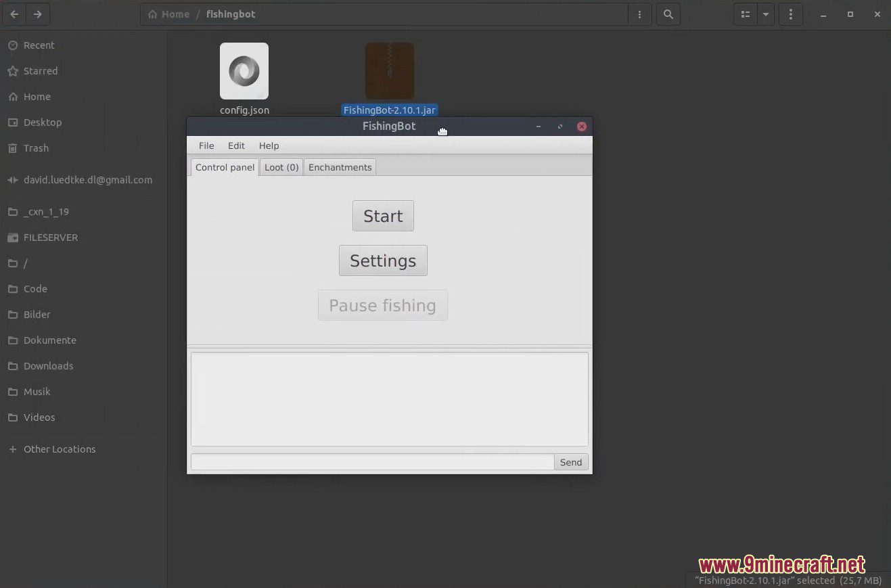Image resolution: width=891 pixels, height=588 pixels.
Task: Click the Downloads folder icon in the sidebar
Action: point(12,366)
